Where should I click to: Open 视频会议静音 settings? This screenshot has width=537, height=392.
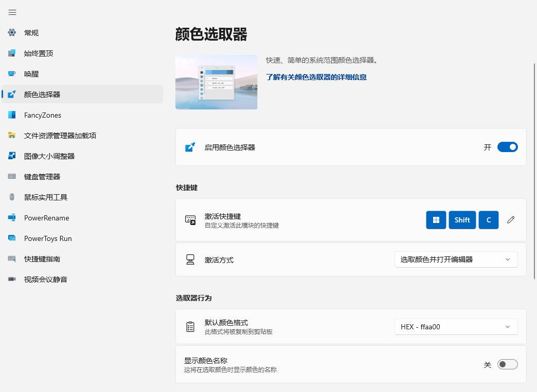(x=82, y=279)
